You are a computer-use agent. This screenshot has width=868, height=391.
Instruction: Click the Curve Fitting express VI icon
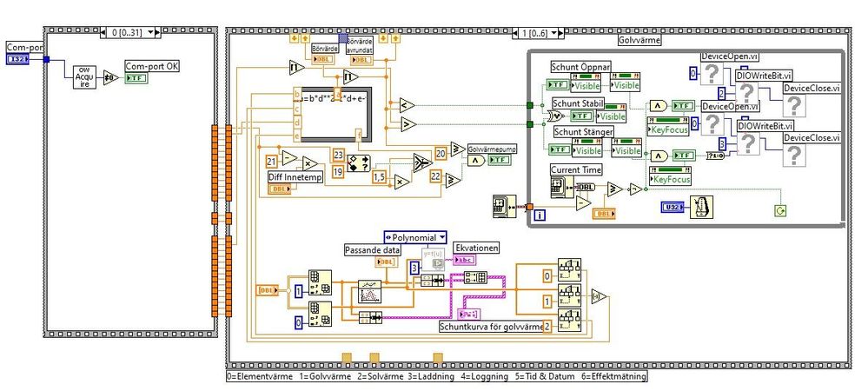click(370, 291)
